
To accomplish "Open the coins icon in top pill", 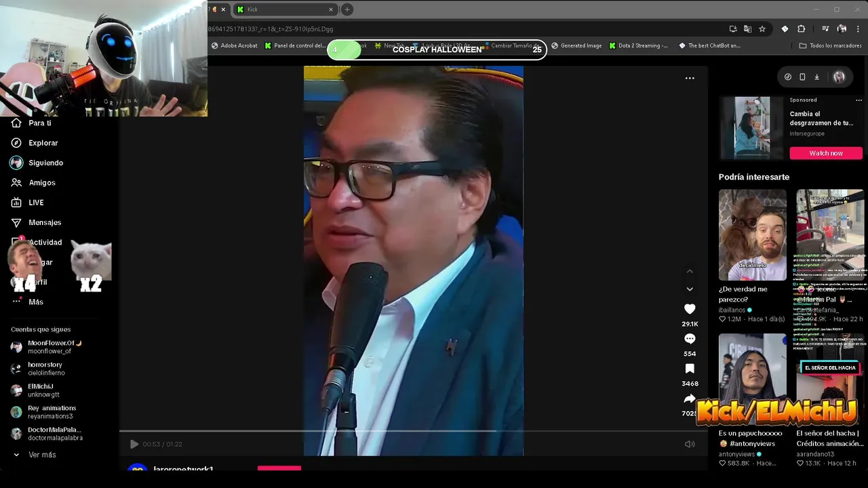I will [x=787, y=77].
